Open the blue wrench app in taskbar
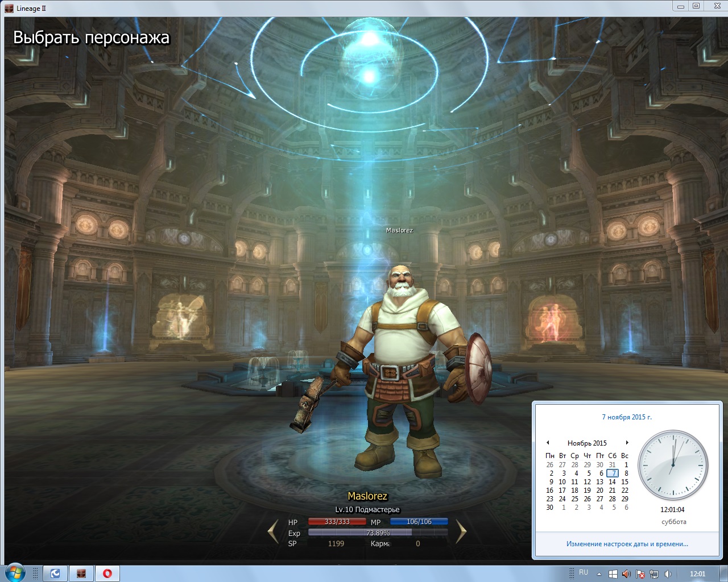 point(56,573)
